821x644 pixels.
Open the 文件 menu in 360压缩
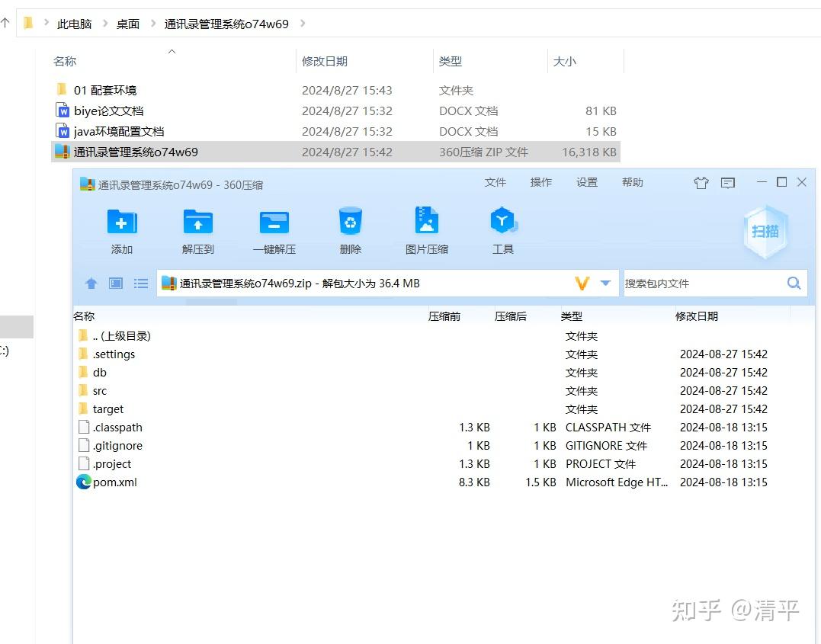coord(495,182)
